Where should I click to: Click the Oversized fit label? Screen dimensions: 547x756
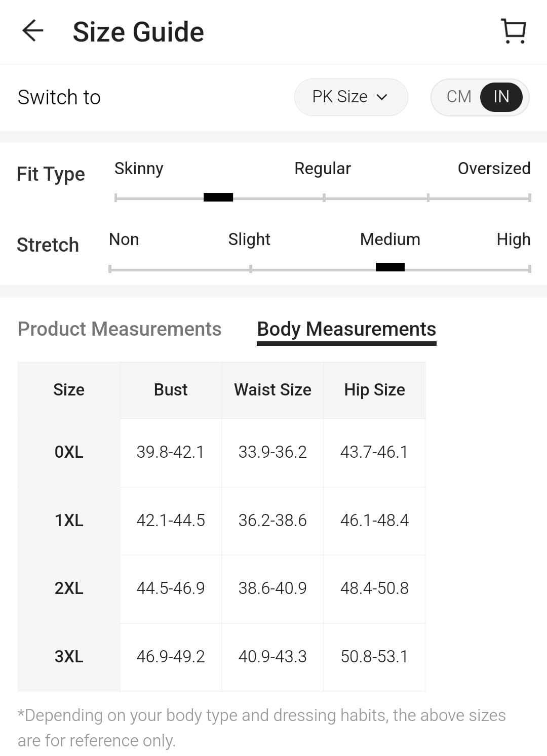pyautogui.click(x=494, y=169)
